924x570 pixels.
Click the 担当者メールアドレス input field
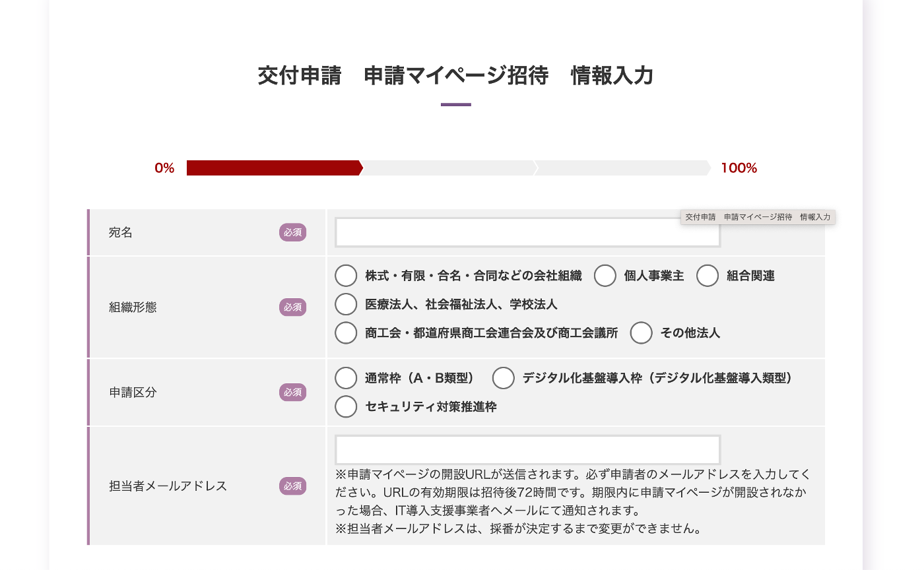(527, 449)
